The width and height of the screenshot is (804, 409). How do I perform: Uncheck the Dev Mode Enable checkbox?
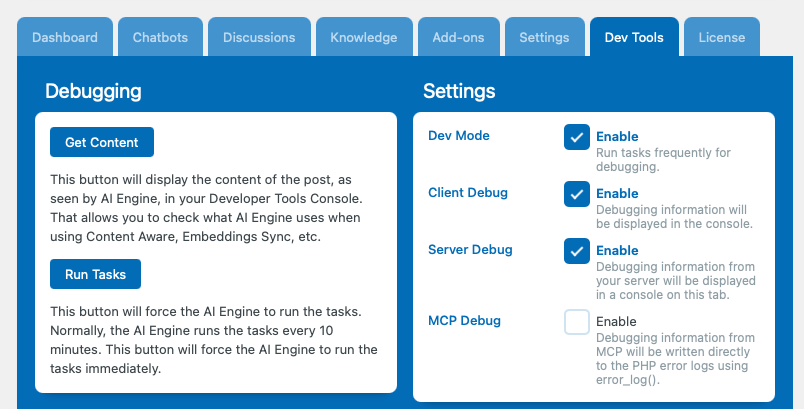pos(577,137)
